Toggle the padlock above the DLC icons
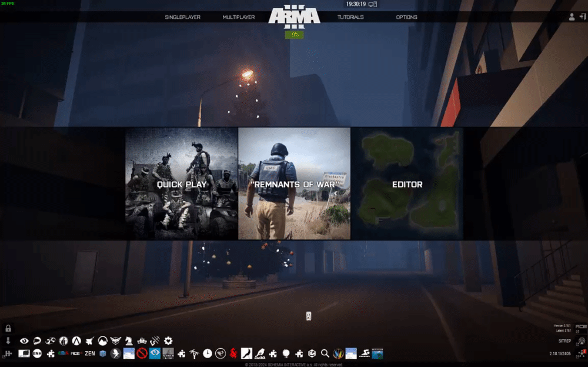The height and width of the screenshot is (367, 588). coord(8,328)
